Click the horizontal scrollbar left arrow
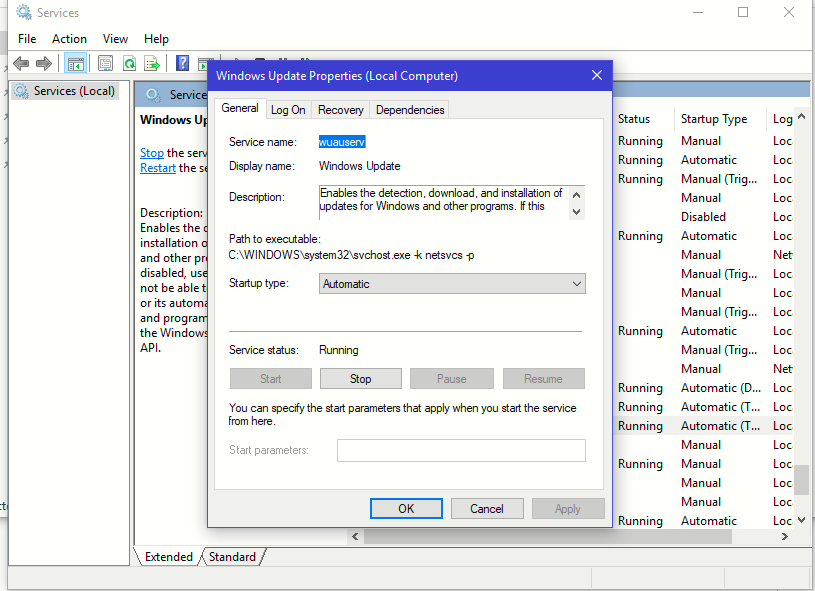The height and width of the screenshot is (591, 815). [355, 536]
